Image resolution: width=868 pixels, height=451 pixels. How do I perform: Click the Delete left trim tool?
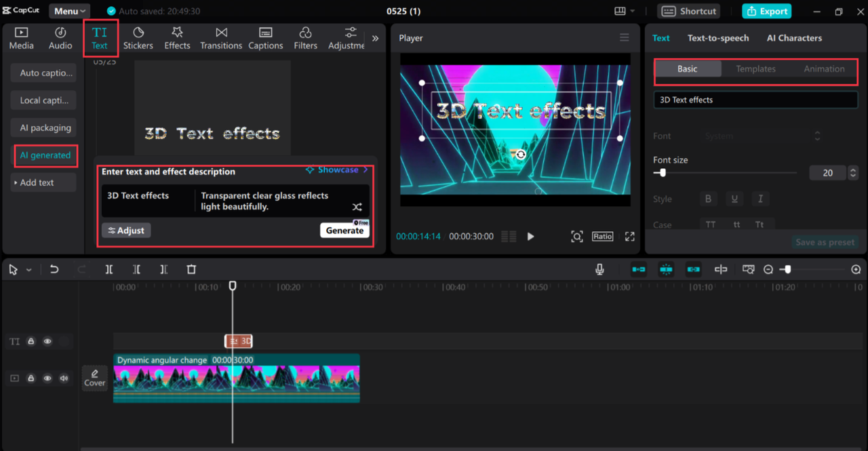[136, 269]
